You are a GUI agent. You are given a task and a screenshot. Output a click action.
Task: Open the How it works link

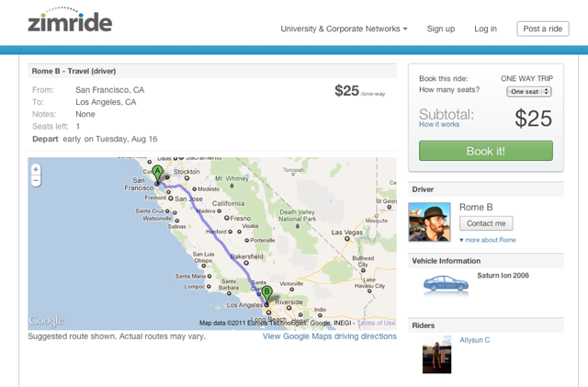pyautogui.click(x=439, y=124)
